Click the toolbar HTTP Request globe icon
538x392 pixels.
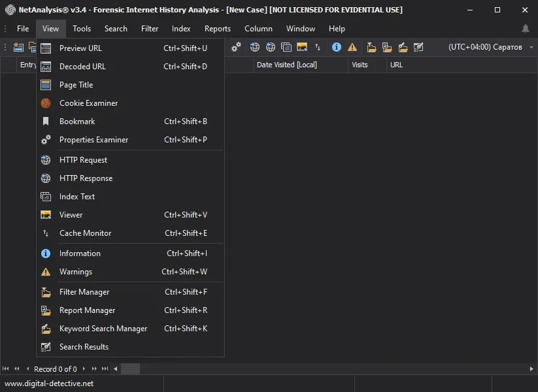click(254, 47)
